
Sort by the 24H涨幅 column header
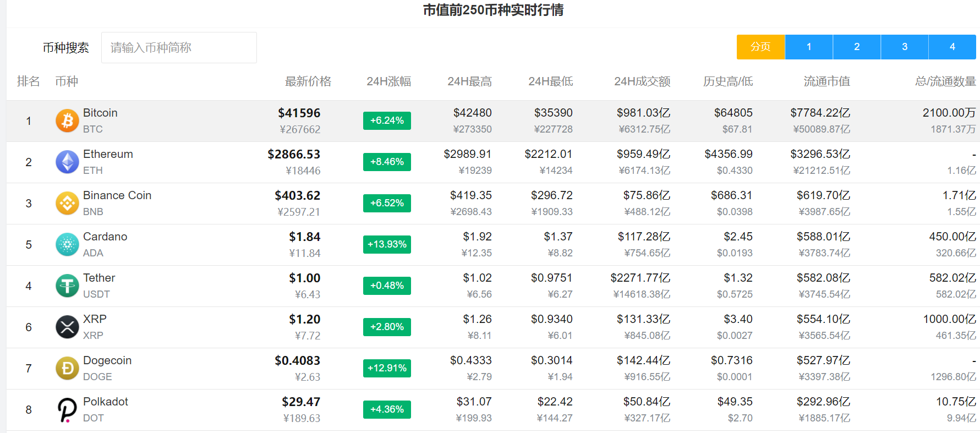point(388,81)
